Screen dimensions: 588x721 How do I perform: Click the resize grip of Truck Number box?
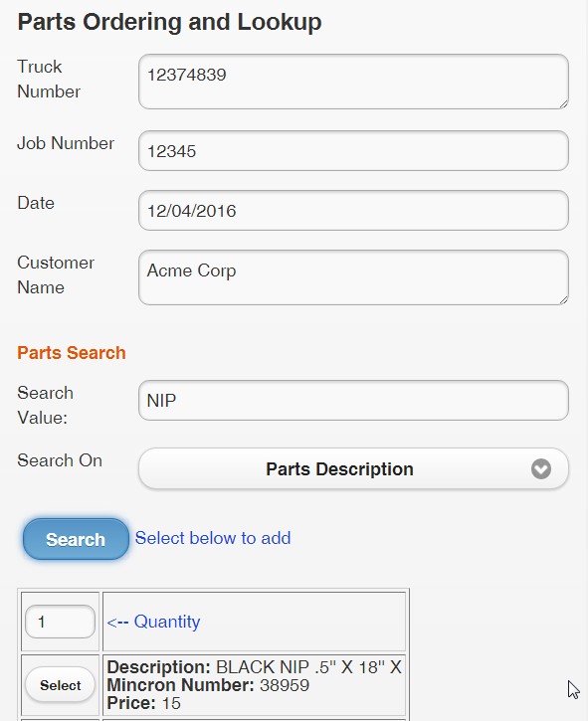click(563, 104)
